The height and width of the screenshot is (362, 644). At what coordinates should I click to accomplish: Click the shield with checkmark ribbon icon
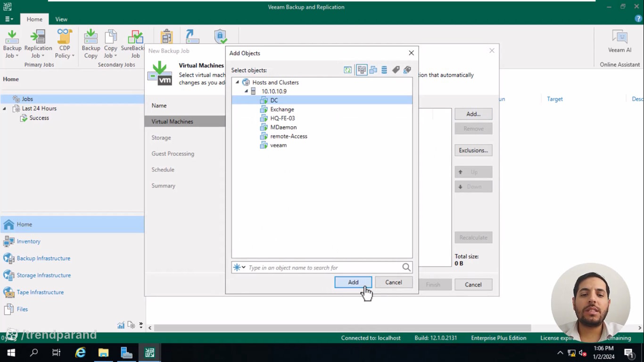(220, 37)
